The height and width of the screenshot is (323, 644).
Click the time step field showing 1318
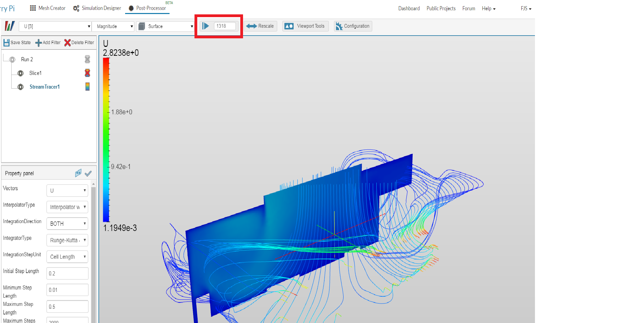(x=225, y=26)
